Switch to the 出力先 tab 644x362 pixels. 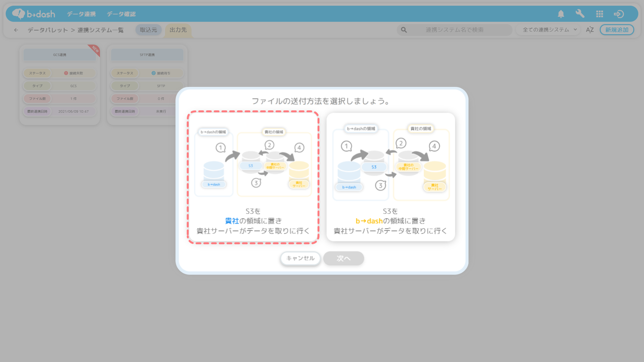click(178, 30)
